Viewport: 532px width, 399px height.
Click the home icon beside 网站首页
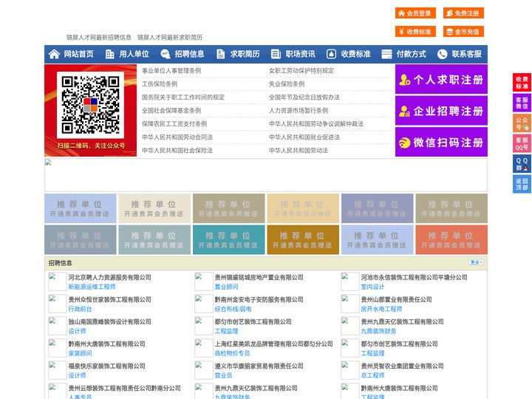click(x=54, y=54)
